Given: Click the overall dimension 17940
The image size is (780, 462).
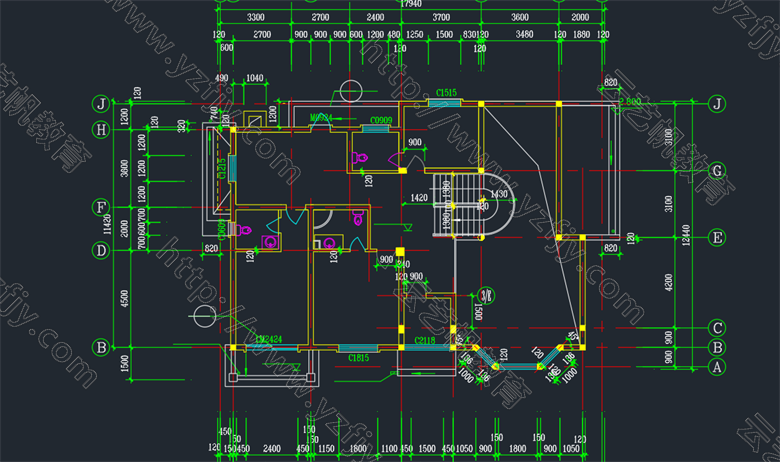Looking at the screenshot, I should point(411,3).
